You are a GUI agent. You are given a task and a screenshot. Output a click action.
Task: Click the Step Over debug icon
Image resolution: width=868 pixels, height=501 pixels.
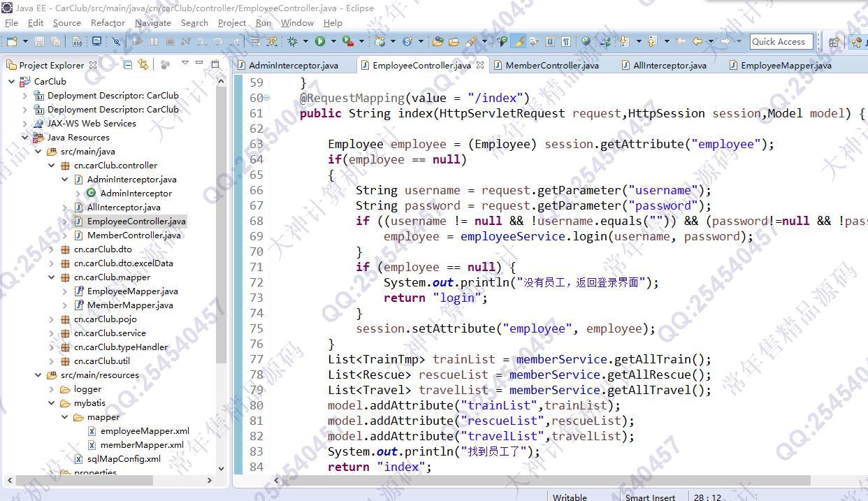tap(218, 41)
